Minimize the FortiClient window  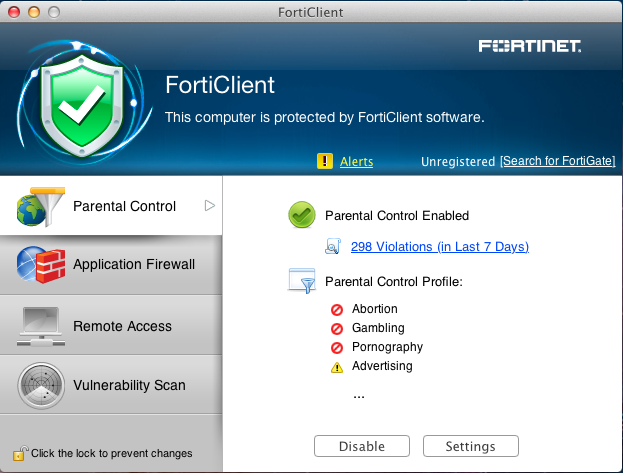tap(34, 12)
